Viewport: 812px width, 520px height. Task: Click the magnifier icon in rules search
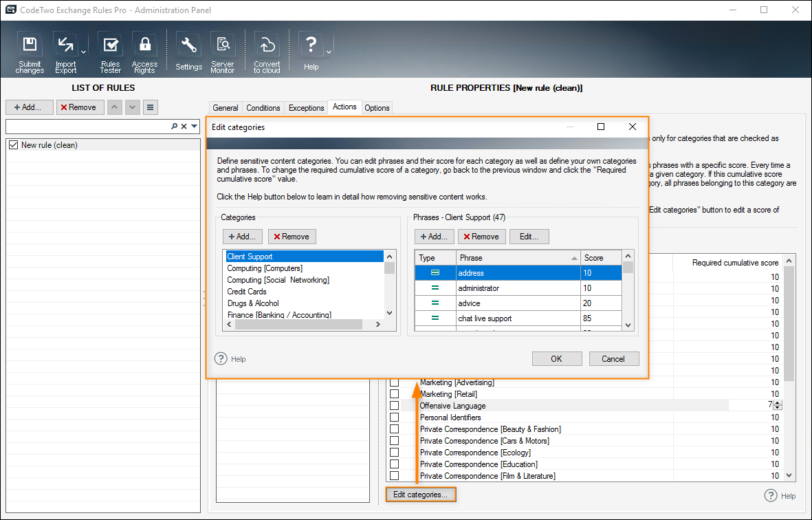click(x=174, y=127)
